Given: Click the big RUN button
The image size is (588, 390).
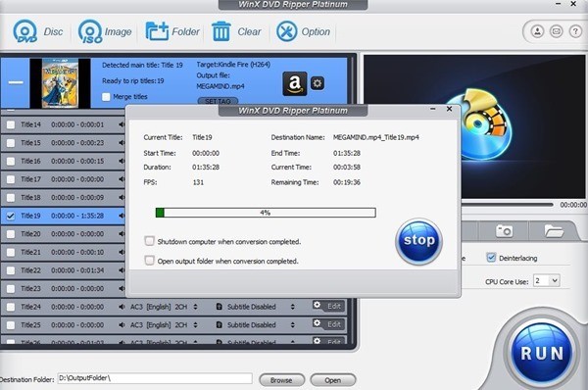Looking at the screenshot, I should pos(542,353).
